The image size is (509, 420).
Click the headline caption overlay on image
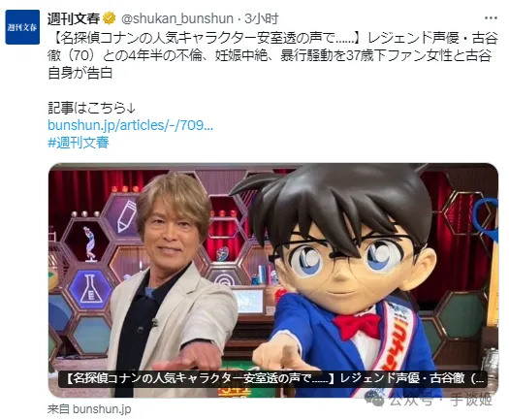click(273, 378)
